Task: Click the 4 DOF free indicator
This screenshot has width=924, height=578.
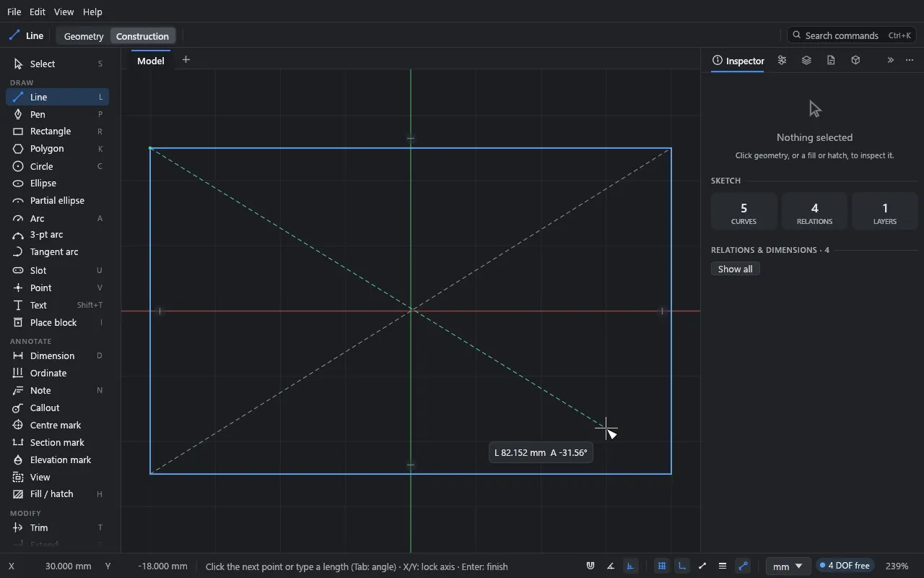Action: click(845, 566)
